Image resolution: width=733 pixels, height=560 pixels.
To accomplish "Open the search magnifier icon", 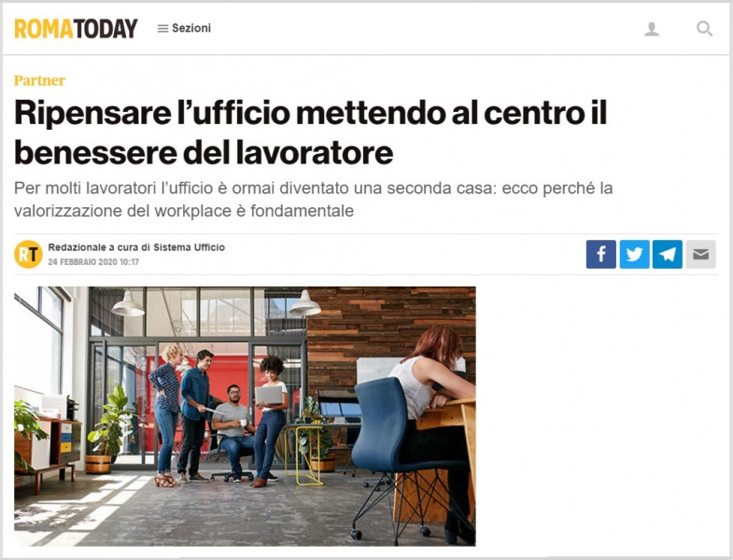I will point(704,29).
